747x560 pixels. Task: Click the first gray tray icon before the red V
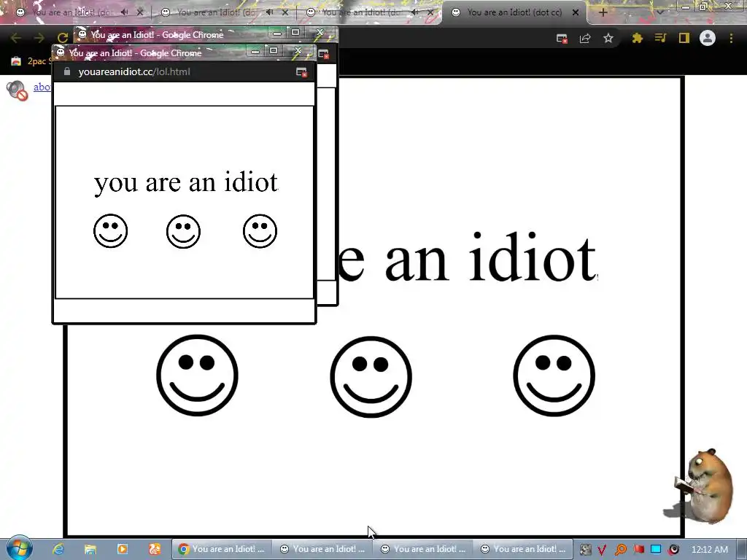pyautogui.click(x=585, y=550)
